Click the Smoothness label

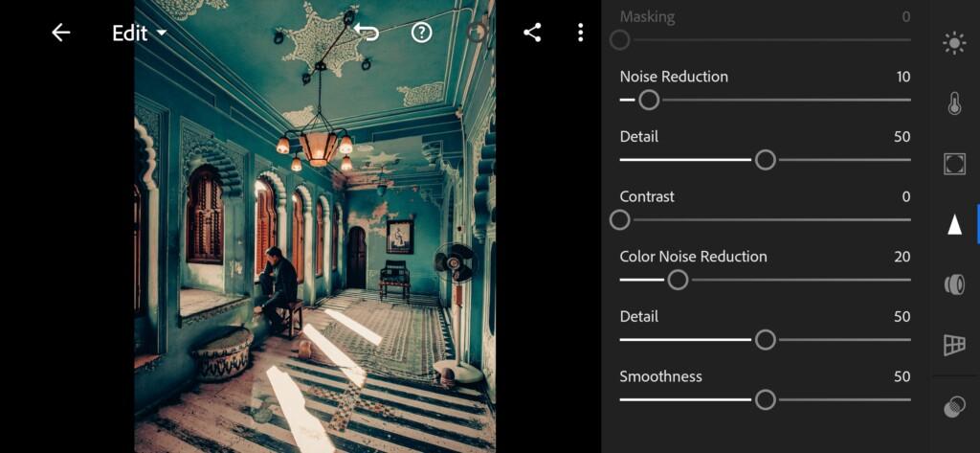click(660, 376)
